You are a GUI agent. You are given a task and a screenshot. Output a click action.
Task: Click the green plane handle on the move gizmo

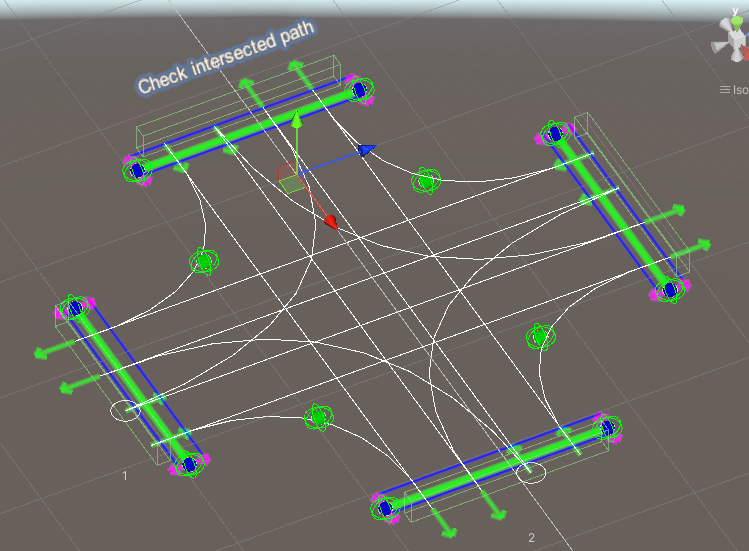click(292, 184)
